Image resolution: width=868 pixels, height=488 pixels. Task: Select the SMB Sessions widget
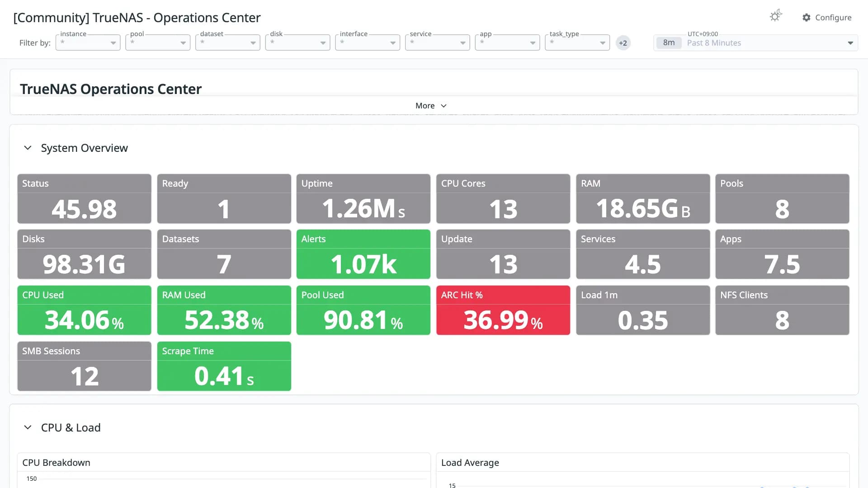pos(85,366)
